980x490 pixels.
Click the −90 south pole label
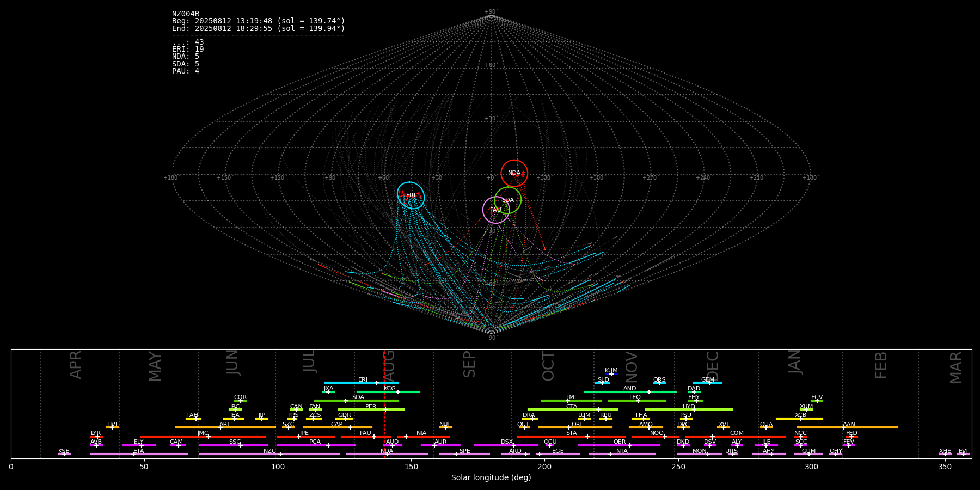[491, 338]
